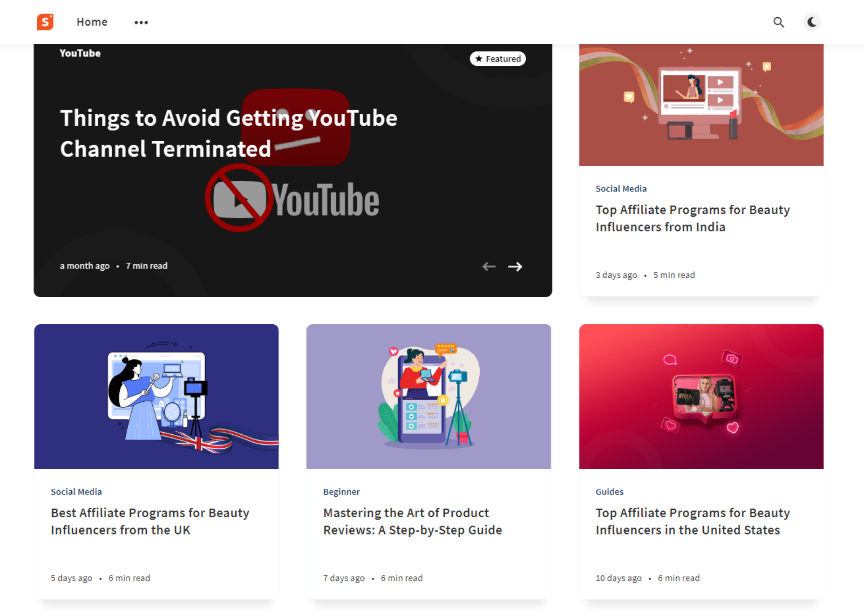Open 'Best Affiliate Programs for Beauty Influencers from the UK'

(150, 522)
